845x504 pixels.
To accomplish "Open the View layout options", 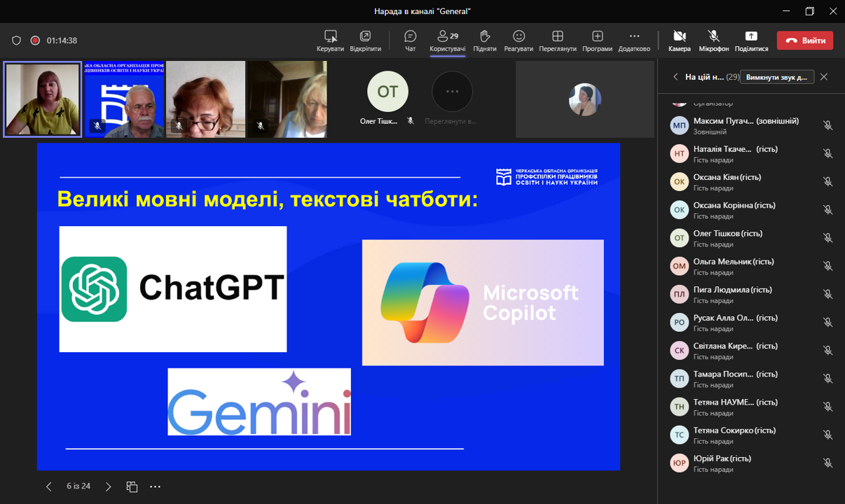I will [558, 41].
